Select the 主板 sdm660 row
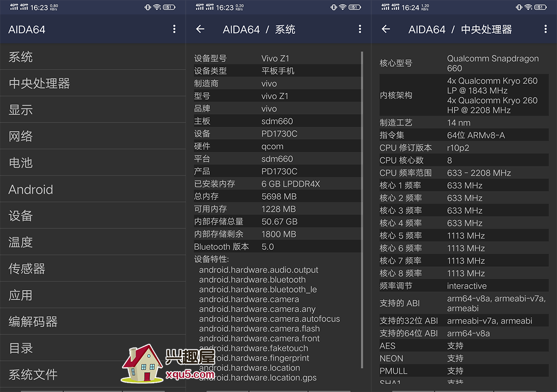This screenshot has height=392, width=557. point(277,121)
